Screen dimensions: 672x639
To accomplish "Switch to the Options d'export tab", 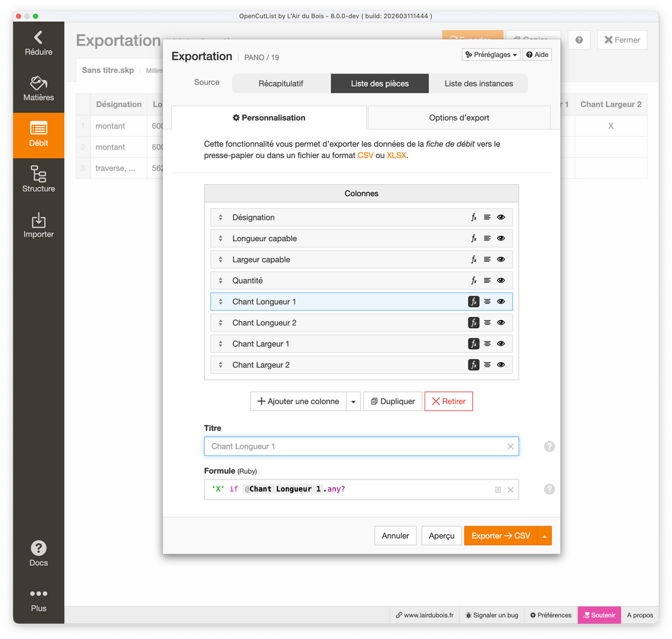I will [x=459, y=118].
